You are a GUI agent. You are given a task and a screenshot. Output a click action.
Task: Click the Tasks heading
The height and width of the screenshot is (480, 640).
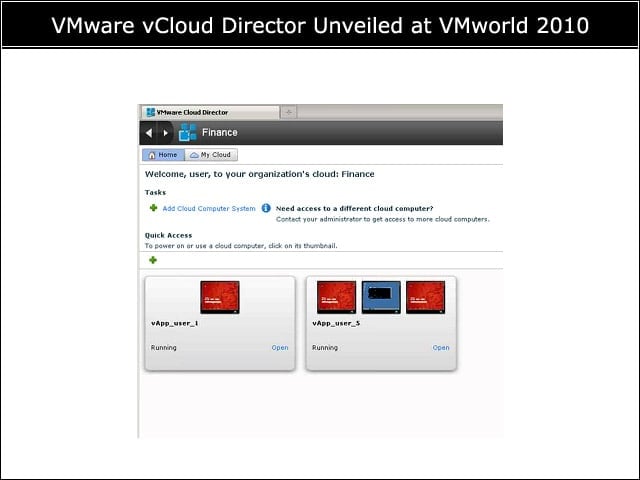coord(155,192)
